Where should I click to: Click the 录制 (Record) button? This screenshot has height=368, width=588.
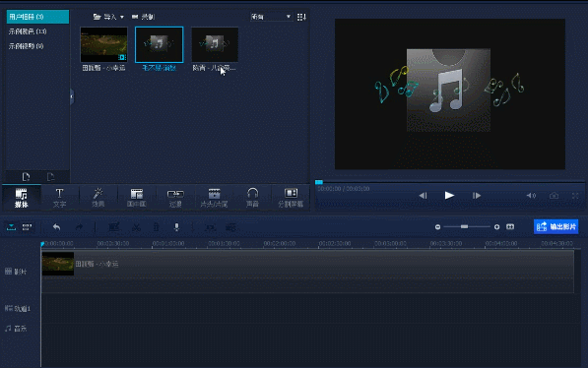143,17
